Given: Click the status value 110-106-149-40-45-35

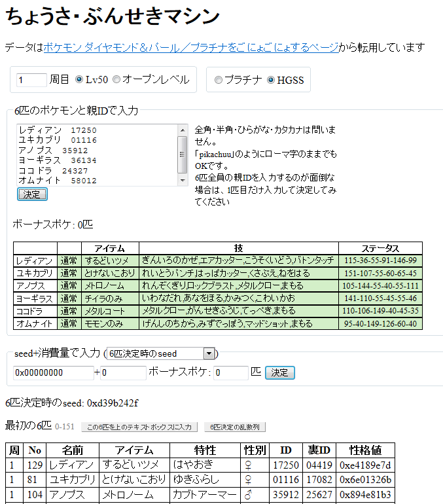Looking at the screenshot, I should (x=380, y=311).
